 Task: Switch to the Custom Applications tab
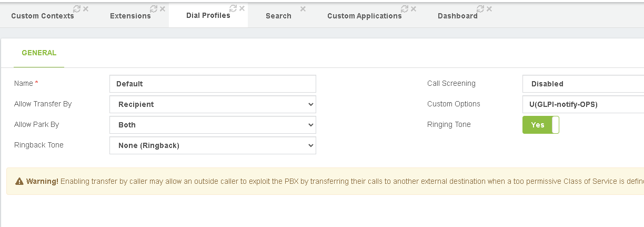(365, 16)
